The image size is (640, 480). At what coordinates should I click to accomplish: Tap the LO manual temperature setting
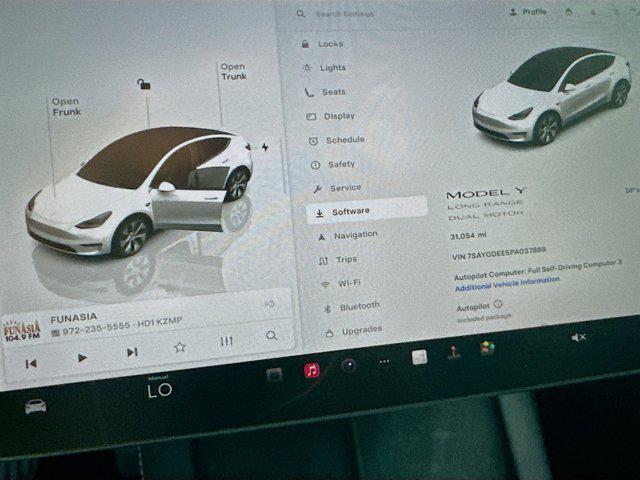160,391
